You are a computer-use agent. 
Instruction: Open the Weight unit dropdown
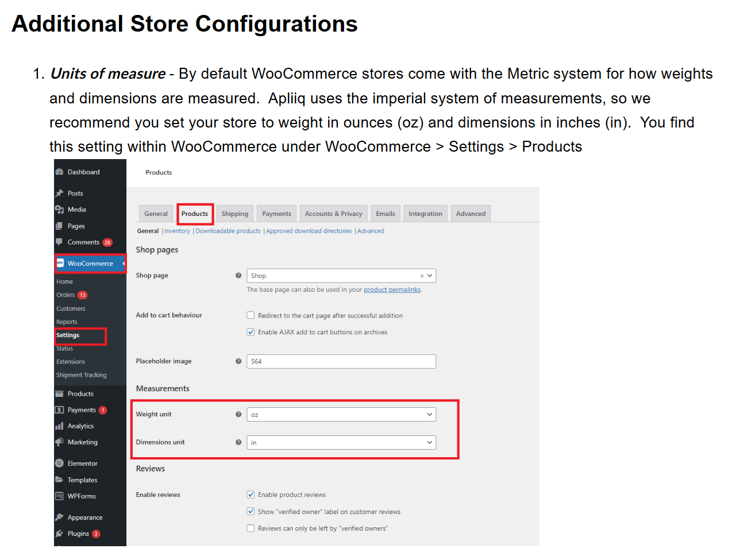341,415
